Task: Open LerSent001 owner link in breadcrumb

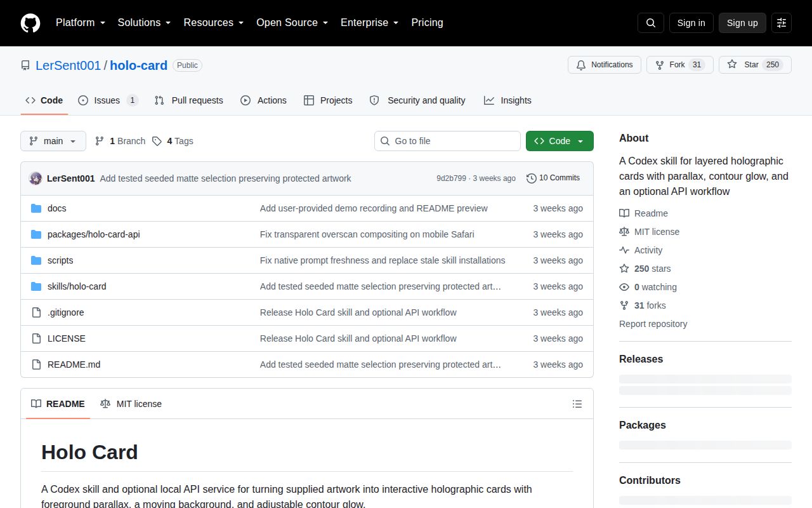Action: 69,65
